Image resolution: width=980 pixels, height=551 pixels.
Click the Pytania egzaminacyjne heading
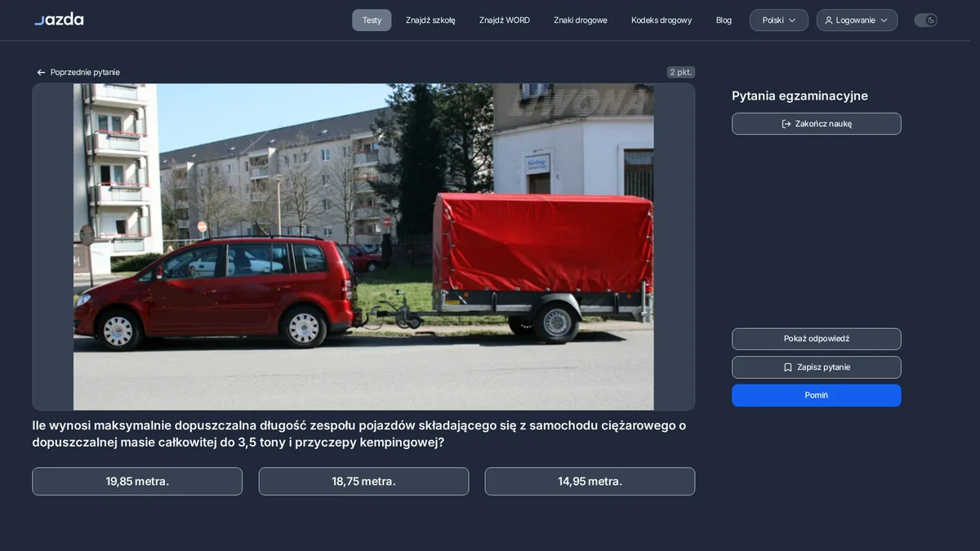click(x=800, y=96)
